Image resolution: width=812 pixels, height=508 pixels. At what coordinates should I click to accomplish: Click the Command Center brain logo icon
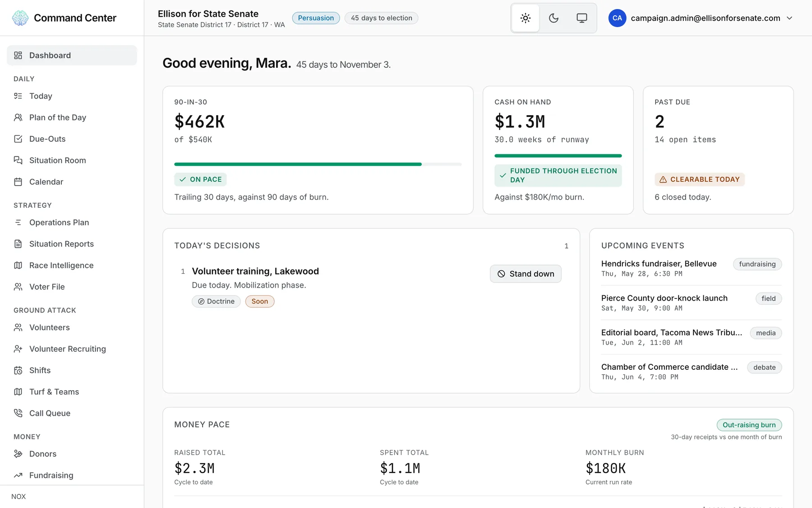(x=20, y=18)
